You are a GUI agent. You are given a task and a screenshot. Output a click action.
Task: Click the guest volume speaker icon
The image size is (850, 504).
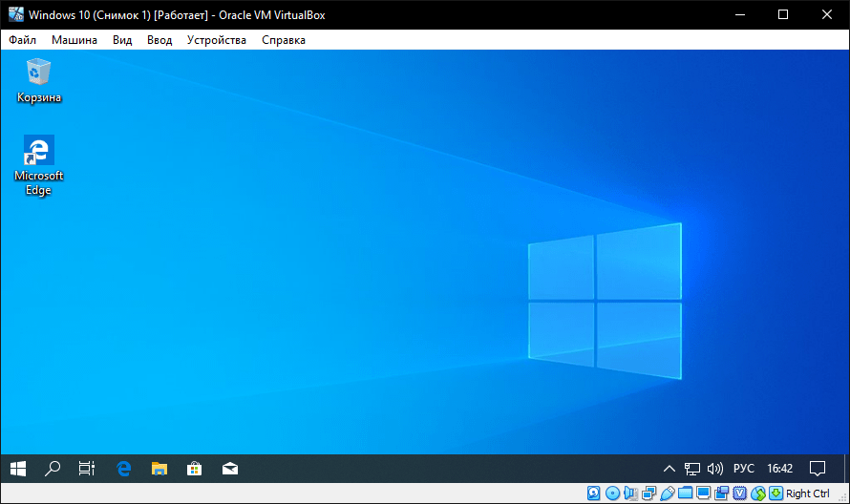click(715, 469)
